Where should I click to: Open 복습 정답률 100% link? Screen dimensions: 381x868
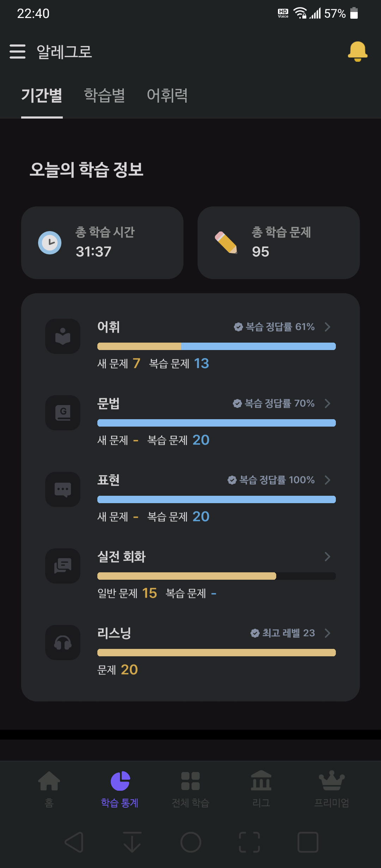point(271,480)
